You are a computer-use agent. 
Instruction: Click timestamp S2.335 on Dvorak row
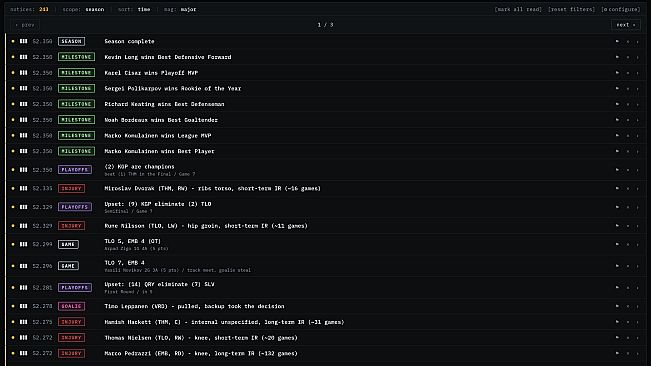(42, 188)
